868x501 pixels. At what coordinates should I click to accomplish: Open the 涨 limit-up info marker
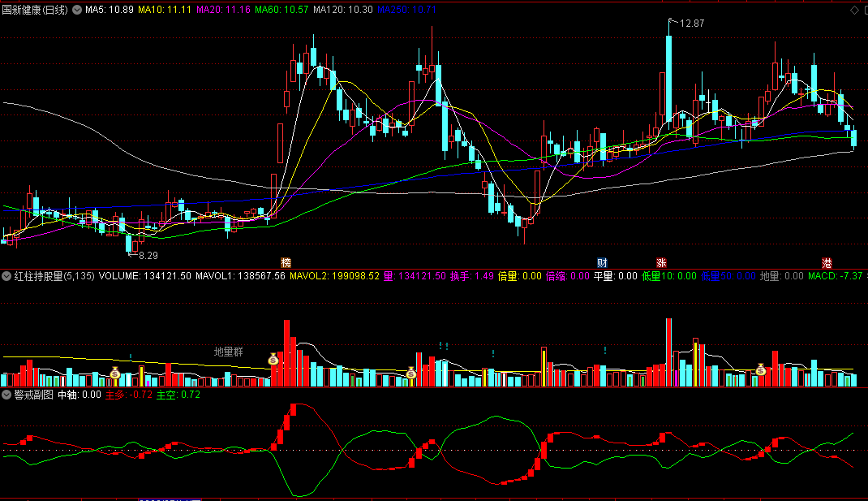click(661, 263)
